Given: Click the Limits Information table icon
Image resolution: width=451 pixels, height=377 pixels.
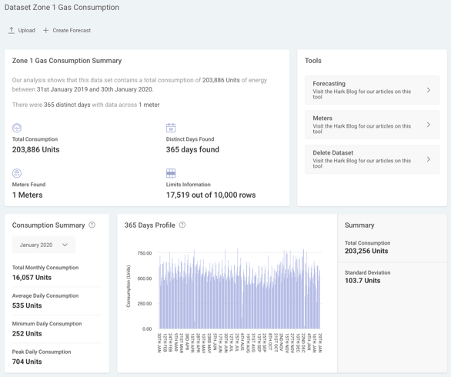Looking at the screenshot, I should tap(171, 173).
